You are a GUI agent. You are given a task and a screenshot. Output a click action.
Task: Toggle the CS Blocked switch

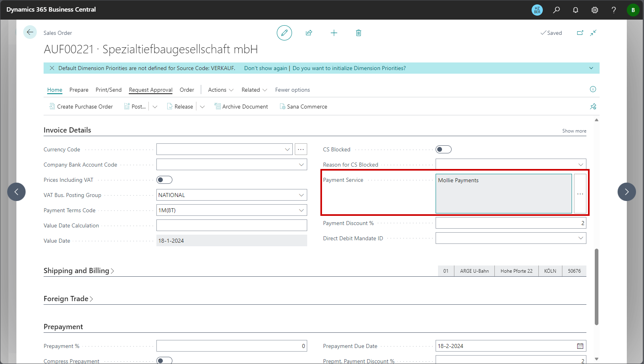tap(444, 149)
